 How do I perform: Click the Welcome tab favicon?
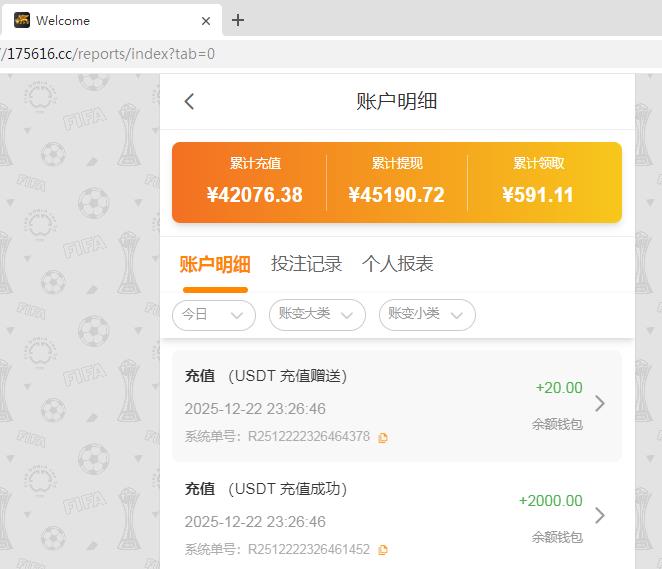tap(22, 20)
